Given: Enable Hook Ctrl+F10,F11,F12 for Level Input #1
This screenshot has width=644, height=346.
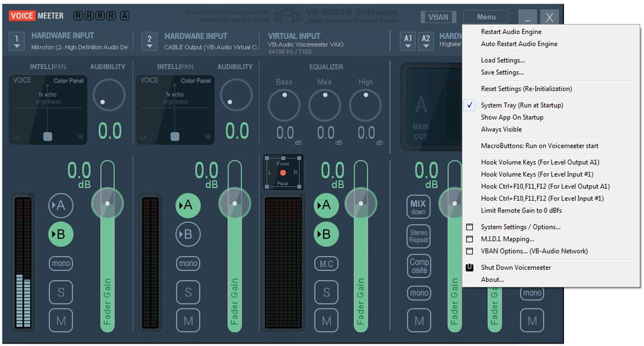Looking at the screenshot, I should pyautogui.click(x=542, y=198).
